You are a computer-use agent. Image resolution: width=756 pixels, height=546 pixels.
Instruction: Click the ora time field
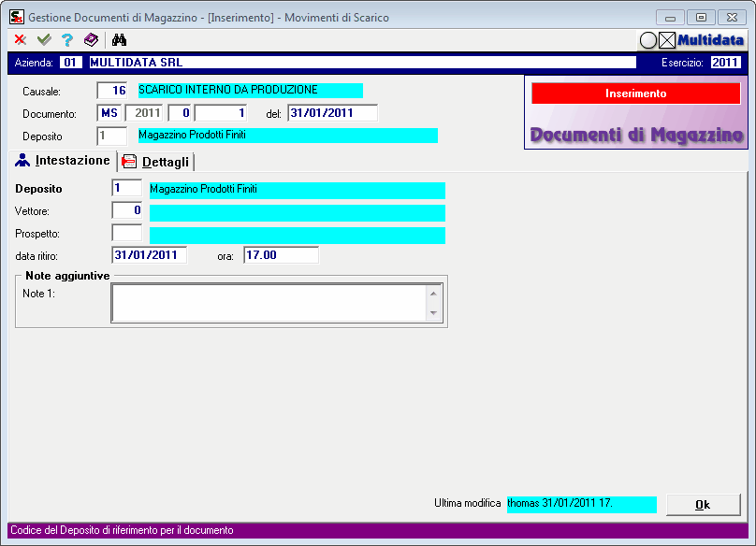tap(280, 255)
